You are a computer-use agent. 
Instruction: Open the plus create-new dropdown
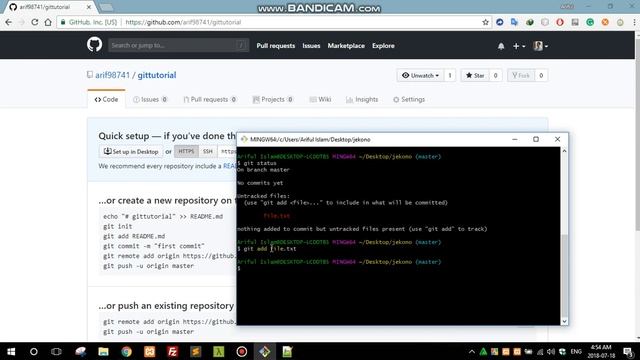coord(518,46)
